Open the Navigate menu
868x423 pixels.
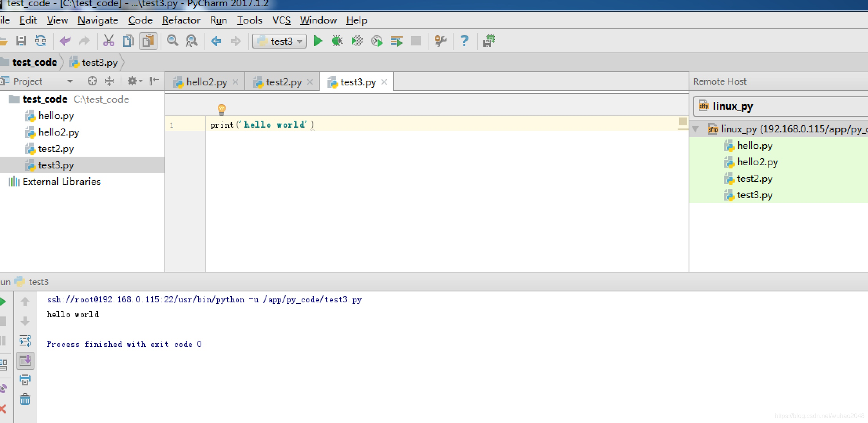click(98, 20)
